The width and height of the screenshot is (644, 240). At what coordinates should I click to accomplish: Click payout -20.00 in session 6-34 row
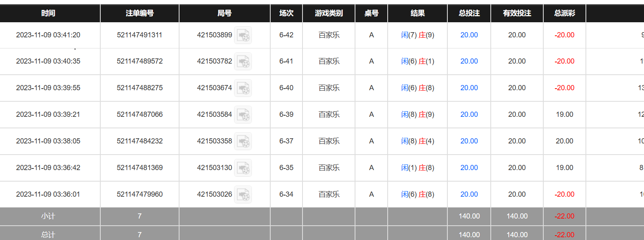pyautogui.click(x=564, y=194)
